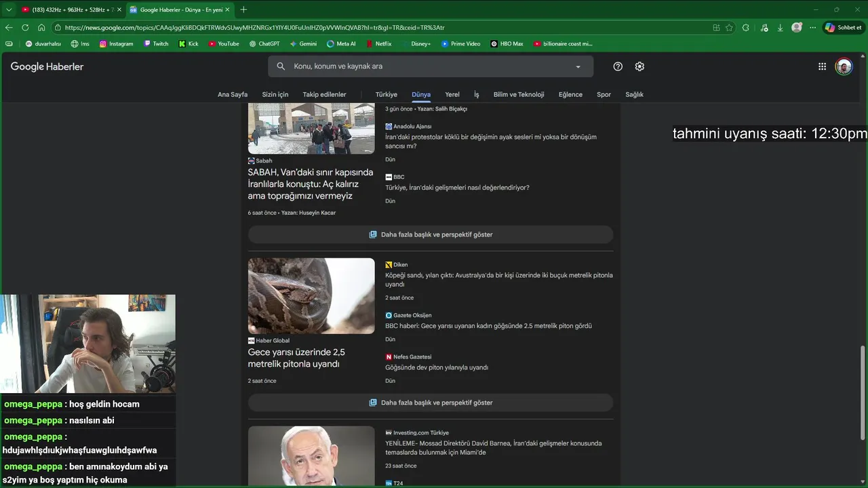Viewport: 868px width, 488px height.
Task: Open Diken Köpeği sandı, yılan çıktı article
Action: click(499, 280)
